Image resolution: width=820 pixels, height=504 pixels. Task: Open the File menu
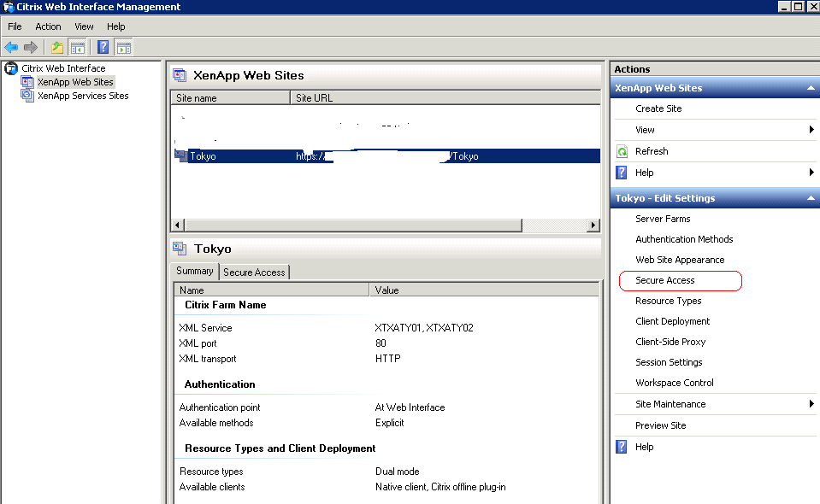tap(15, 26)
